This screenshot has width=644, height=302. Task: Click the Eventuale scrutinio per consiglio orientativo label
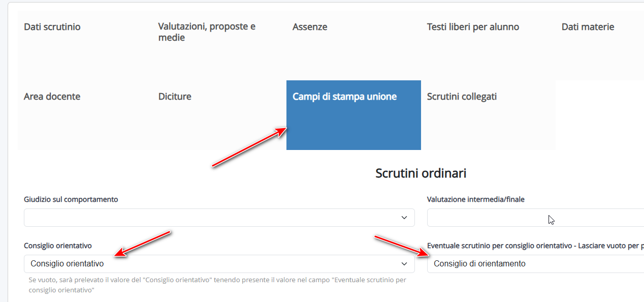[535, 246]
